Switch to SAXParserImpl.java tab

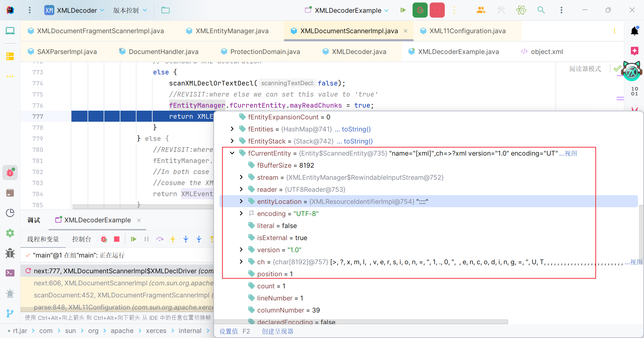63,52
